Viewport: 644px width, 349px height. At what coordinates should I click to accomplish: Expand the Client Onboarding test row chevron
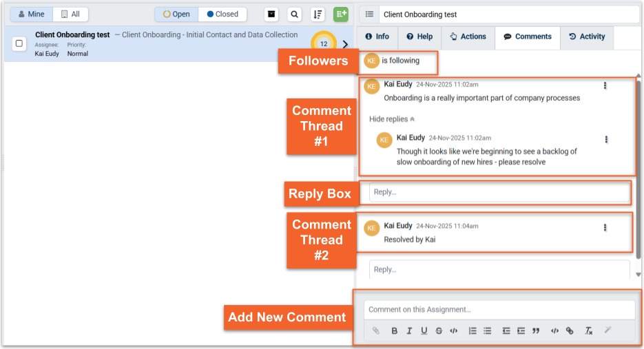tap(345, 44)
